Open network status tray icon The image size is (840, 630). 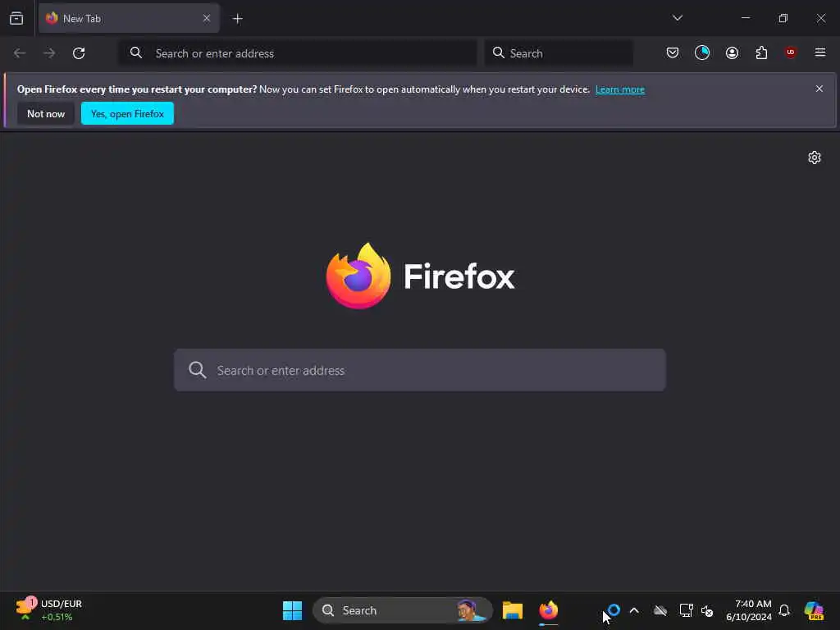pyautogui.click(x=687, y=610)
